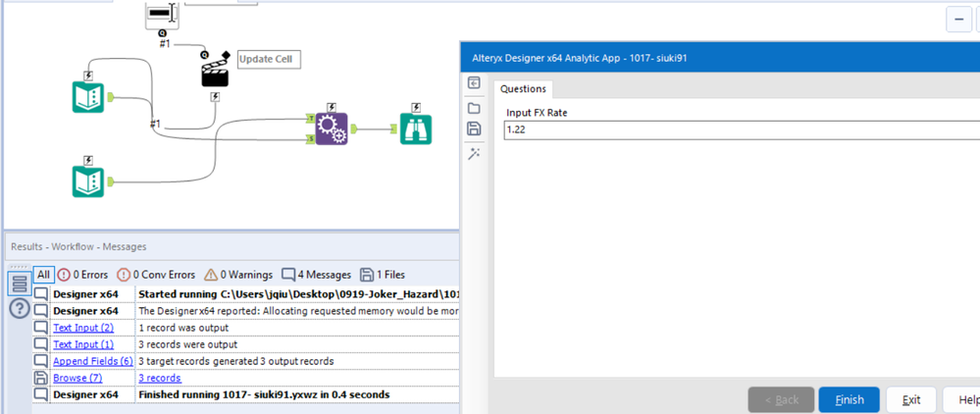Open the 3 records link
980x414 pixels.
(x=159, y=379)
